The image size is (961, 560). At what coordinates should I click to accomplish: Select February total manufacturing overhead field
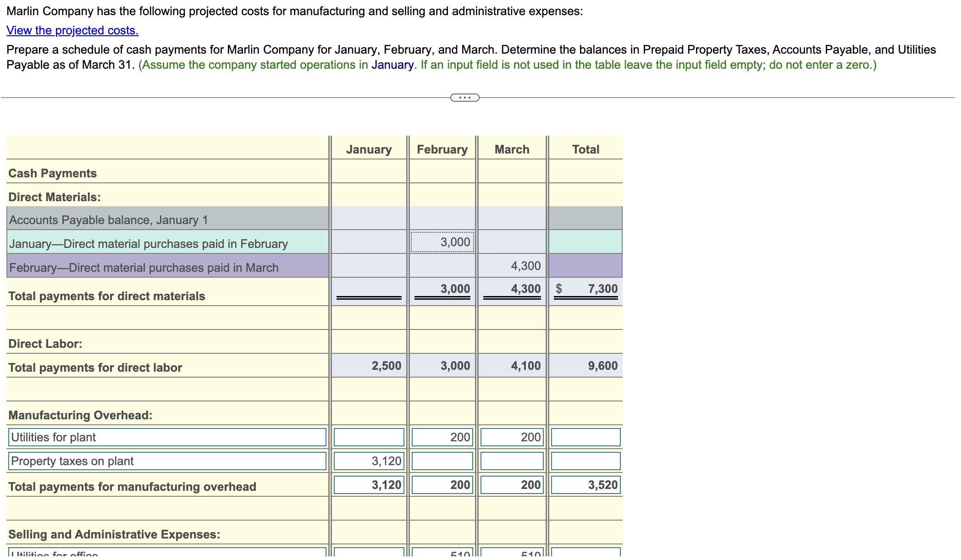tap(442, 485)
